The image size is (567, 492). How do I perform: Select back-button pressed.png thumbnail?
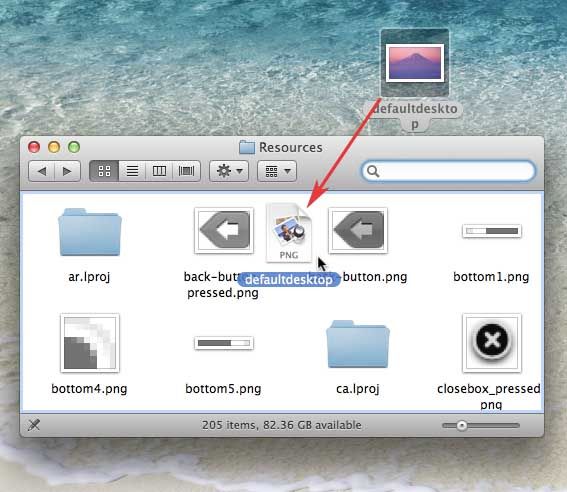pos(224,231)
